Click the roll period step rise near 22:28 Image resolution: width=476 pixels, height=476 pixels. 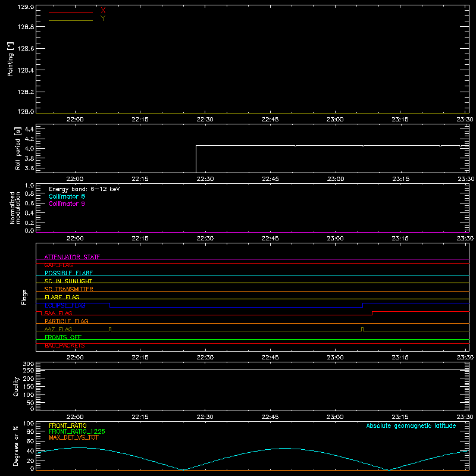196,158
